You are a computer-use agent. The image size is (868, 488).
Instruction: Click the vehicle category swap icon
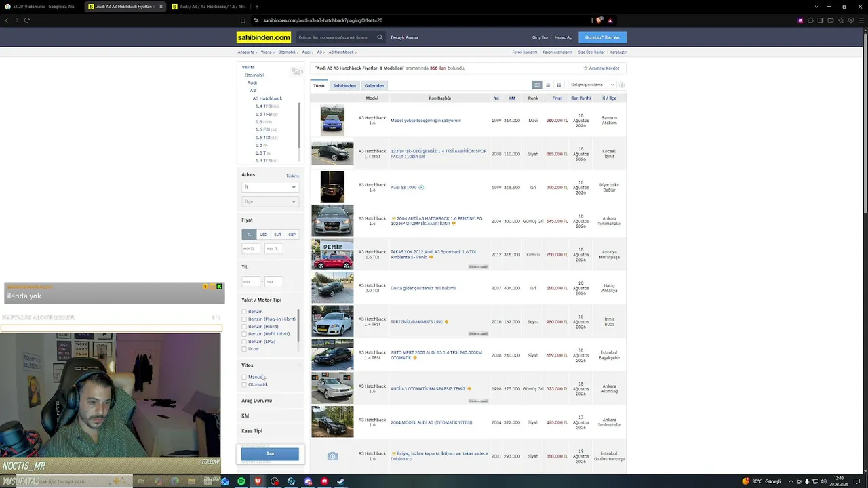tap(296, 71)
